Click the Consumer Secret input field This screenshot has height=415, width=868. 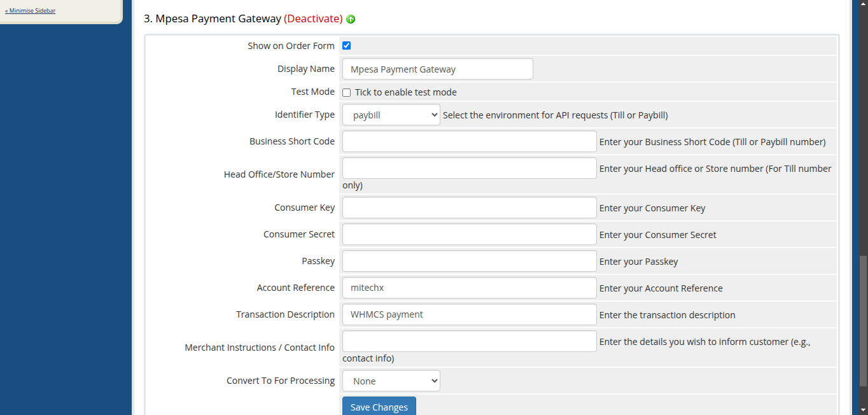pos(470,234)
